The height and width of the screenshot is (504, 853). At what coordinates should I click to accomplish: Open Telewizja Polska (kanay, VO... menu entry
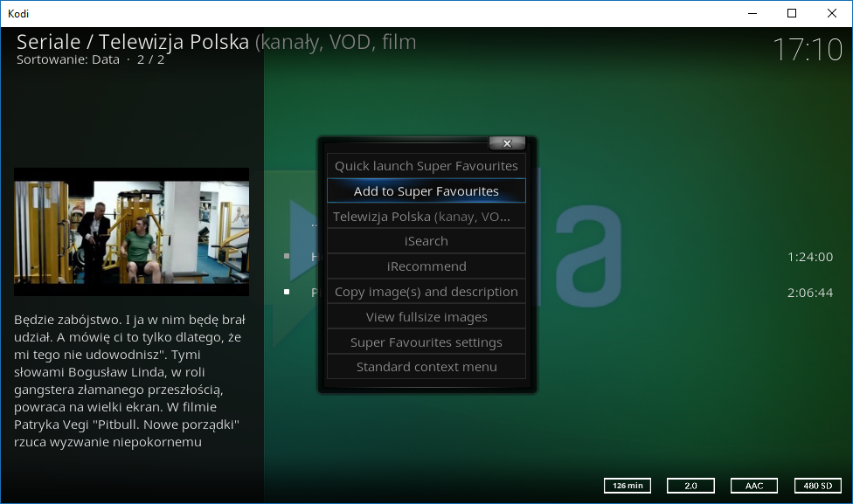coord(426,217)
